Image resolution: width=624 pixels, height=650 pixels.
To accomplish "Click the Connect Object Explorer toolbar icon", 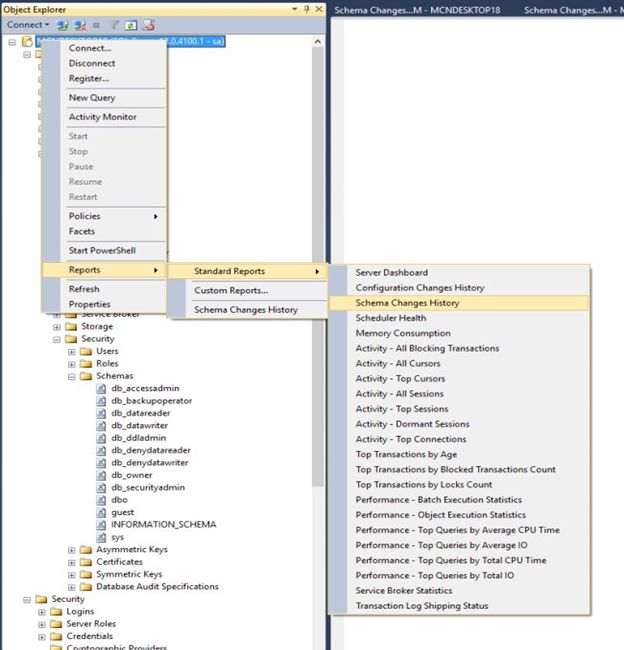I will click(x=62, y=25).
